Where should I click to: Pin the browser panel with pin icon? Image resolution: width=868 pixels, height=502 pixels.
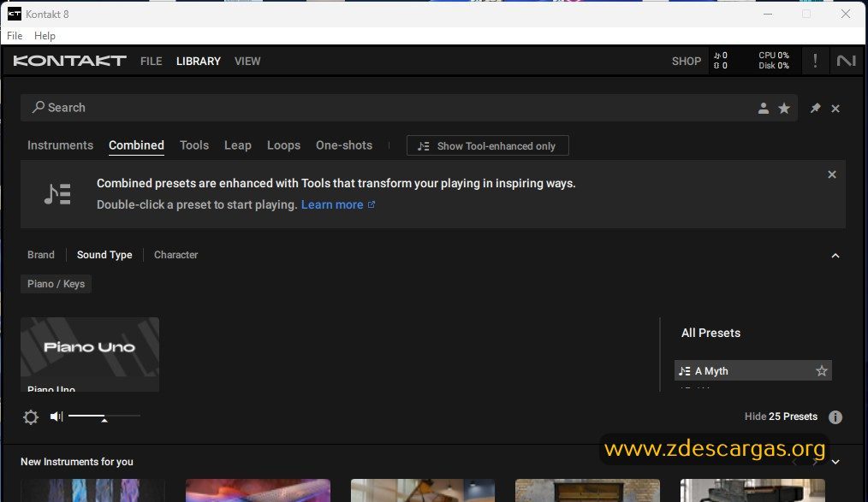click(816, 108)
